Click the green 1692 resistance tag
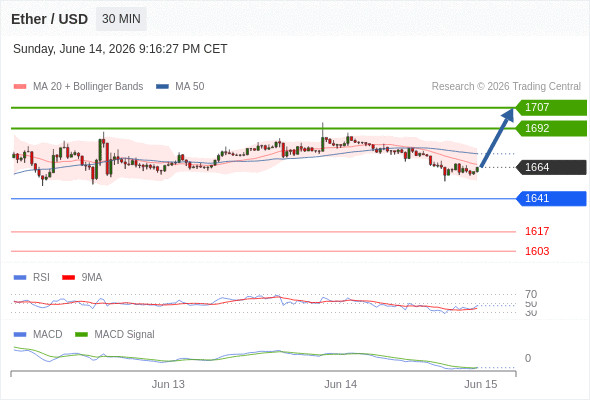Screen dimensions: 590x400 551,128
